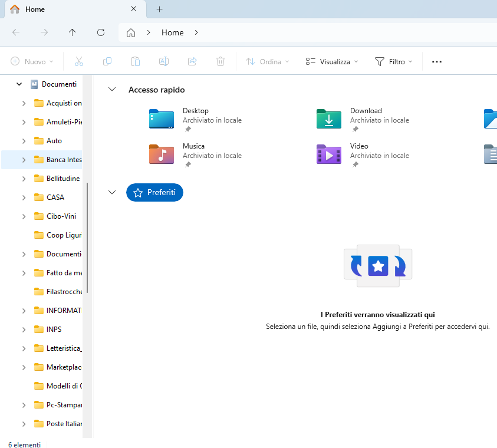Collapse the Documenti tree node
This screenshot has width=497, height=448.
[x=19, y=84]
